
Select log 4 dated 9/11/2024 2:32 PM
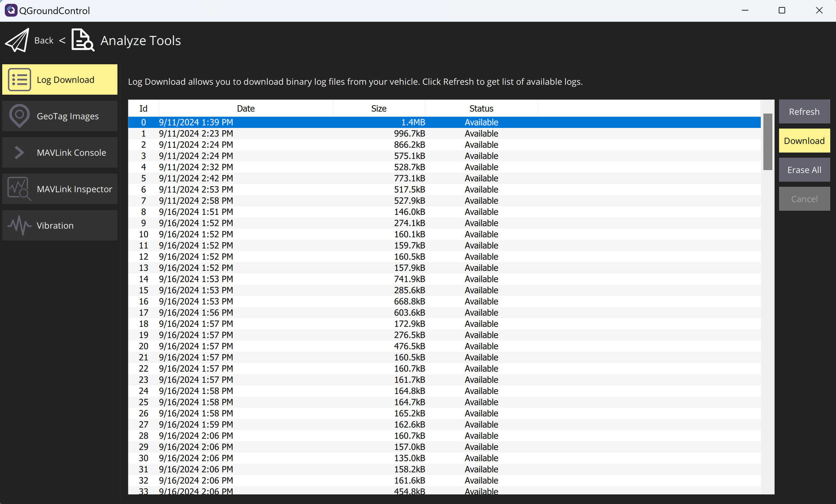[444, 167]
